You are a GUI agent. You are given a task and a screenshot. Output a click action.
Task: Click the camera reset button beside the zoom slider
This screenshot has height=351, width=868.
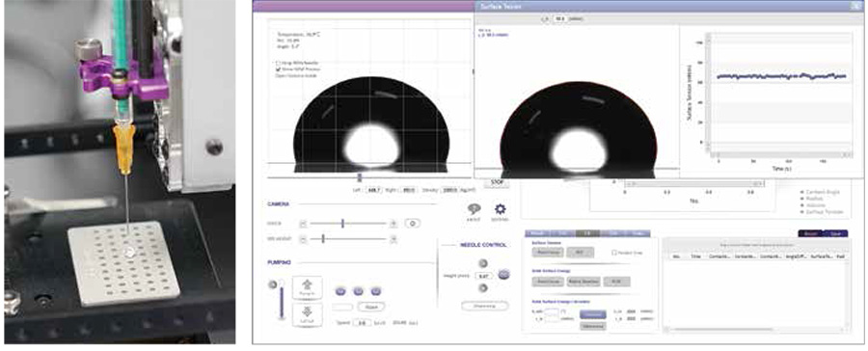click(413, 224)
